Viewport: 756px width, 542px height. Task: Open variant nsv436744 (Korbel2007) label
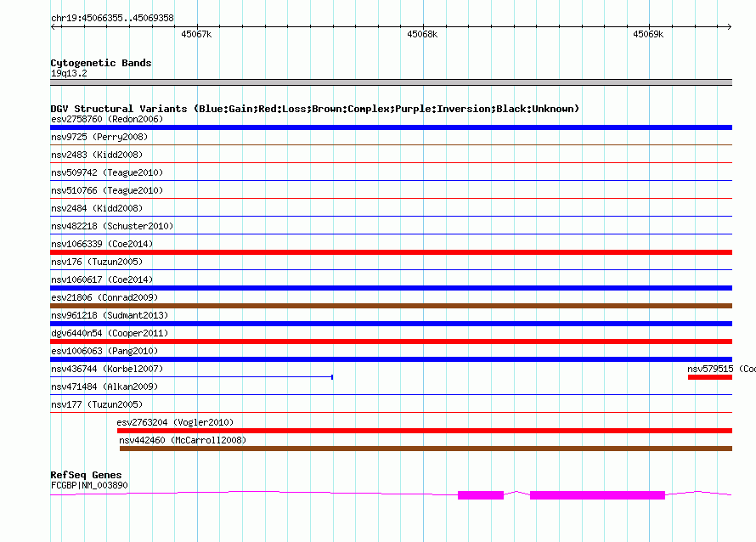[x=107, y=369]
